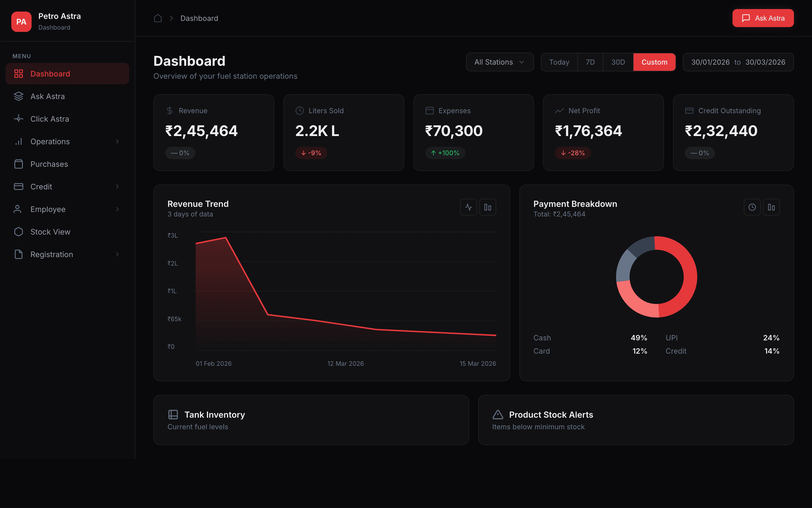Click the dollar icon on Revenue card
The image size is (812, 508).
170,111
